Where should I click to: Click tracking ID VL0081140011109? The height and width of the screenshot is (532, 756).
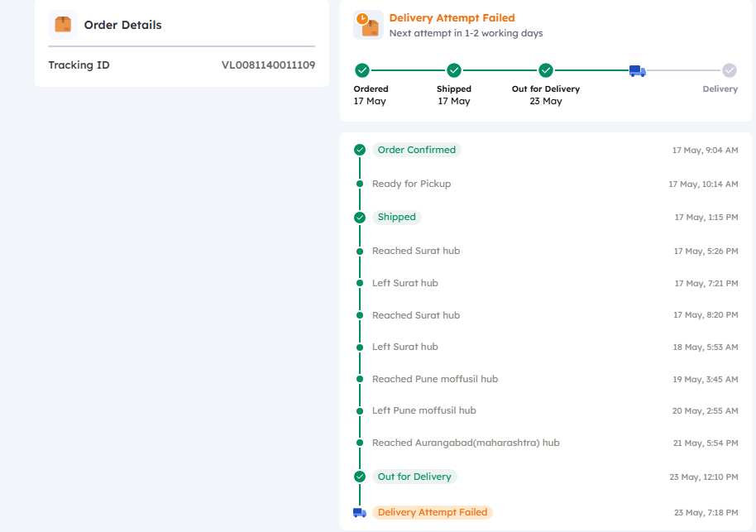pos(268,65)
